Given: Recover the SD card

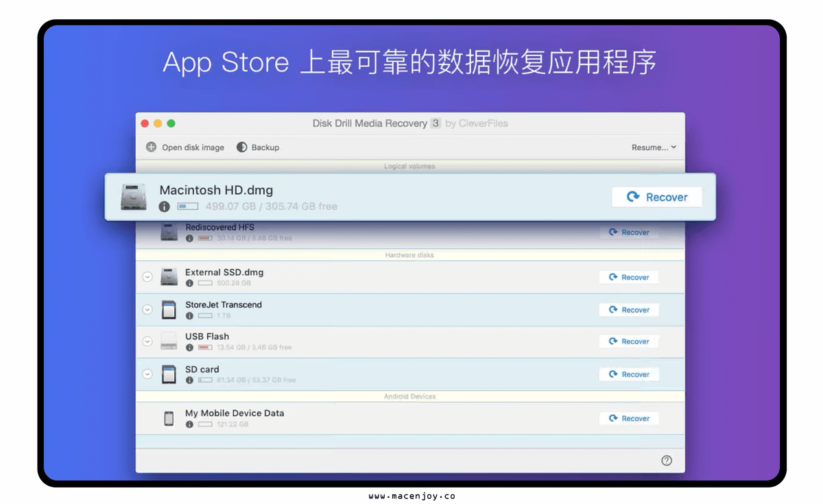Looking at the screenshot, I should 629,374.
